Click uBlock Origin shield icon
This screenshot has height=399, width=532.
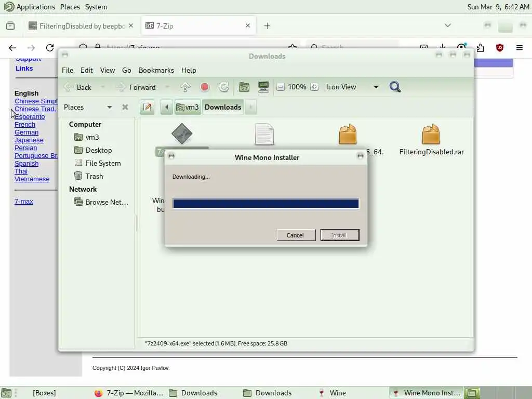click(499, 48)
